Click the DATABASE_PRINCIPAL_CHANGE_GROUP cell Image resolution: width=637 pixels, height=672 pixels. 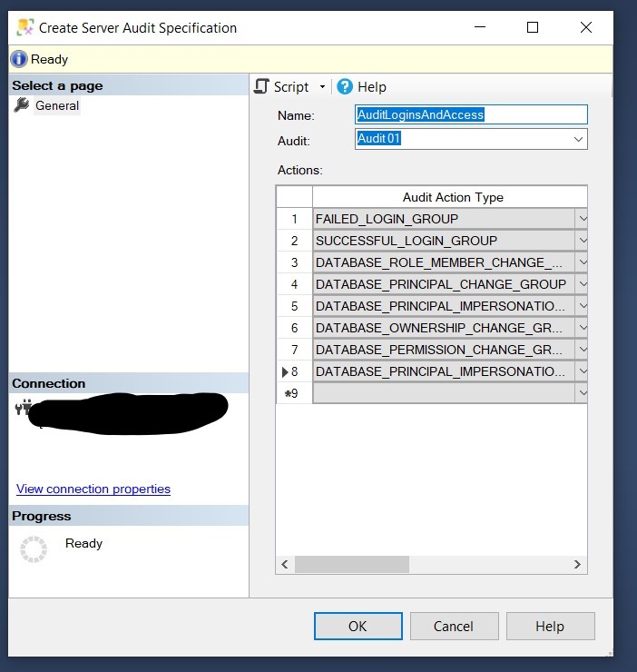(x=444, y=284)
